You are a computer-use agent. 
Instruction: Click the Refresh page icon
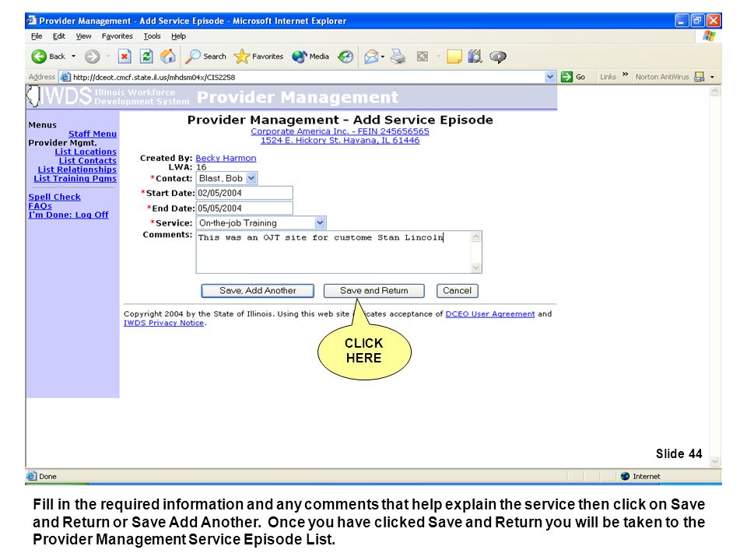(x=146, y=57)
